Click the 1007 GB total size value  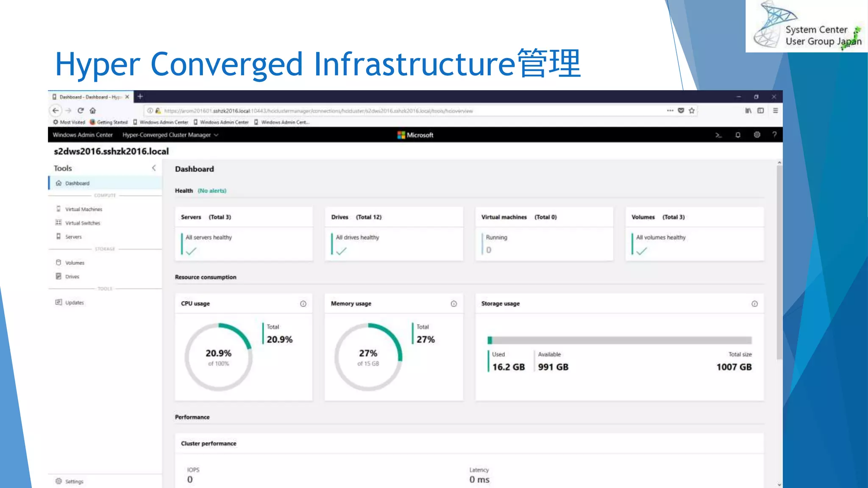coord(734,367)
